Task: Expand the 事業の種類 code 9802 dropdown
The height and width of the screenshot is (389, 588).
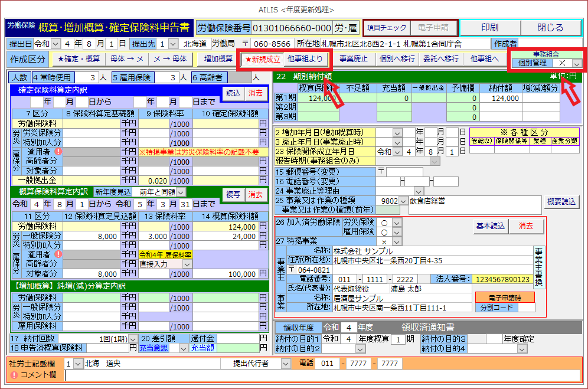Action: click(403, 201)
